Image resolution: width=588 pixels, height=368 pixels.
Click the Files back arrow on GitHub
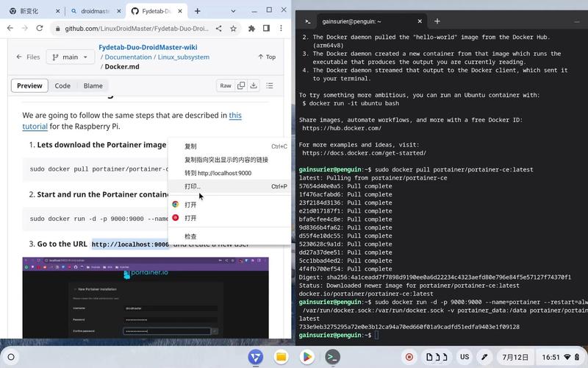[x=19, y=57]
